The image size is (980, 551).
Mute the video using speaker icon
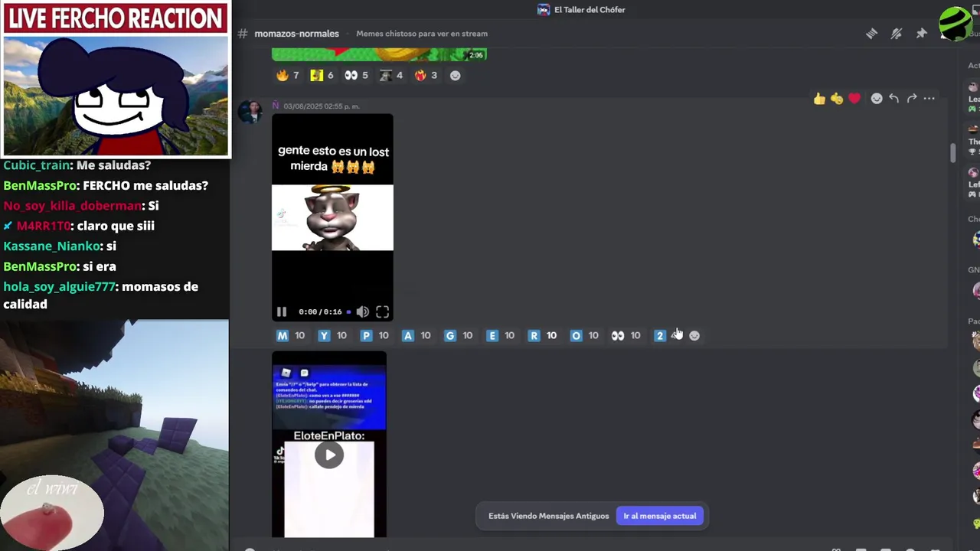click(363, 311)
